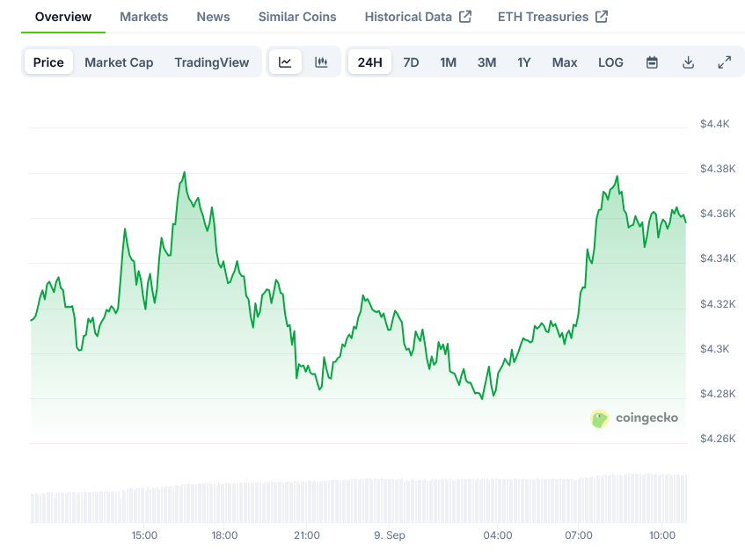Screen dimensions: 745x560
Task: Go to Similar Coins tab
Action: (x=297, y=17)
